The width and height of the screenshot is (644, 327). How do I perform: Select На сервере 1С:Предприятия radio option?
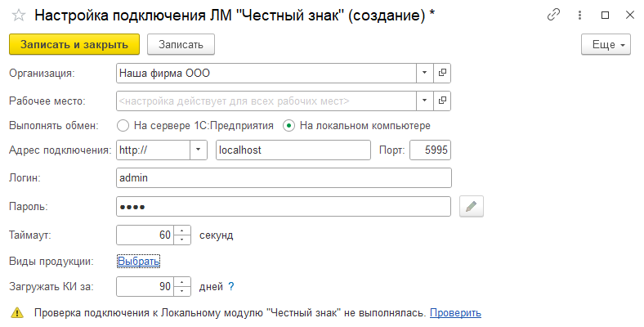[123, 126]
